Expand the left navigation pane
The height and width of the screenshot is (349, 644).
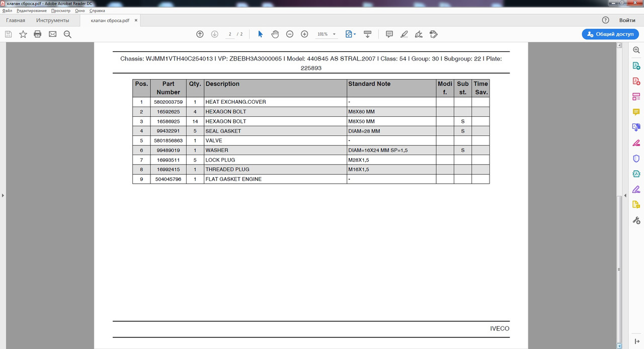[x=2, y=195]
